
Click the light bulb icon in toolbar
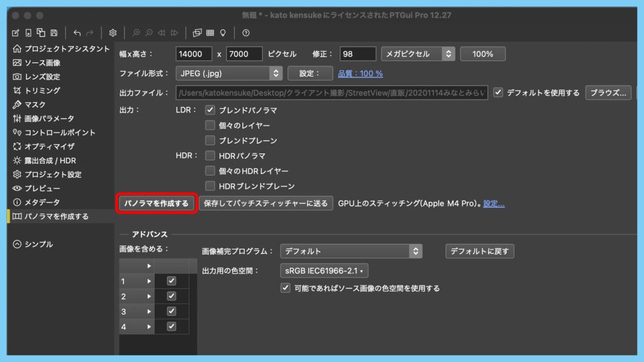(x=223, y=33)
